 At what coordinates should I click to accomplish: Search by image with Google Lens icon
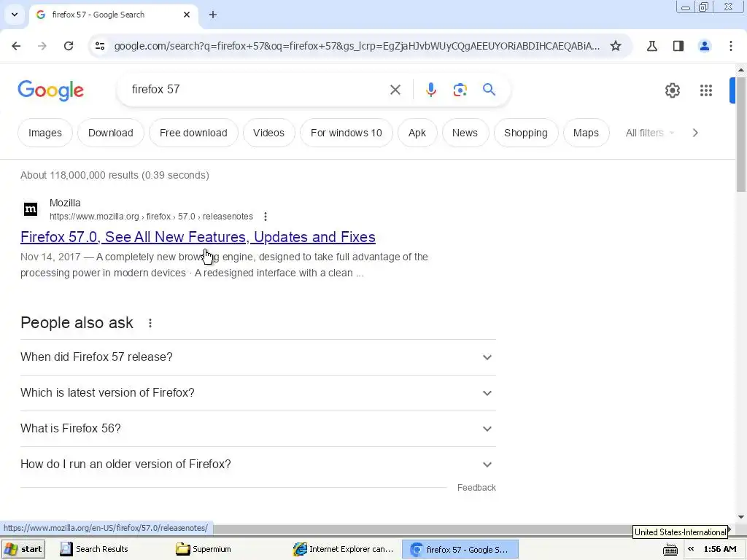click(x=460, y=90)
